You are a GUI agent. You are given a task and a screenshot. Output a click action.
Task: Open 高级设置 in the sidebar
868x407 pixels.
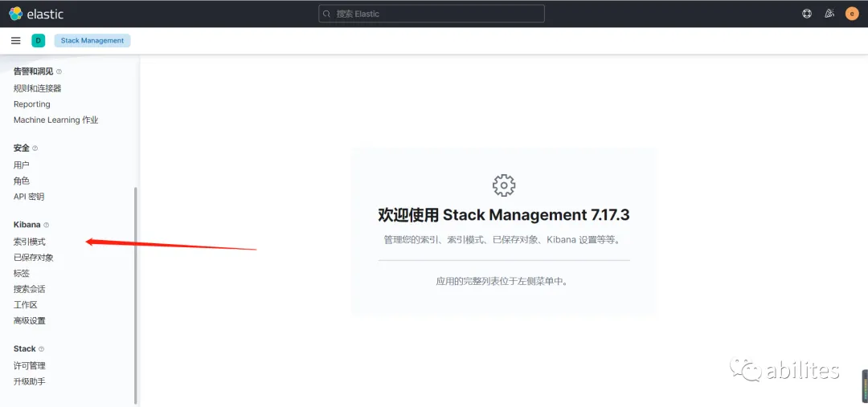tap(30, 321)
